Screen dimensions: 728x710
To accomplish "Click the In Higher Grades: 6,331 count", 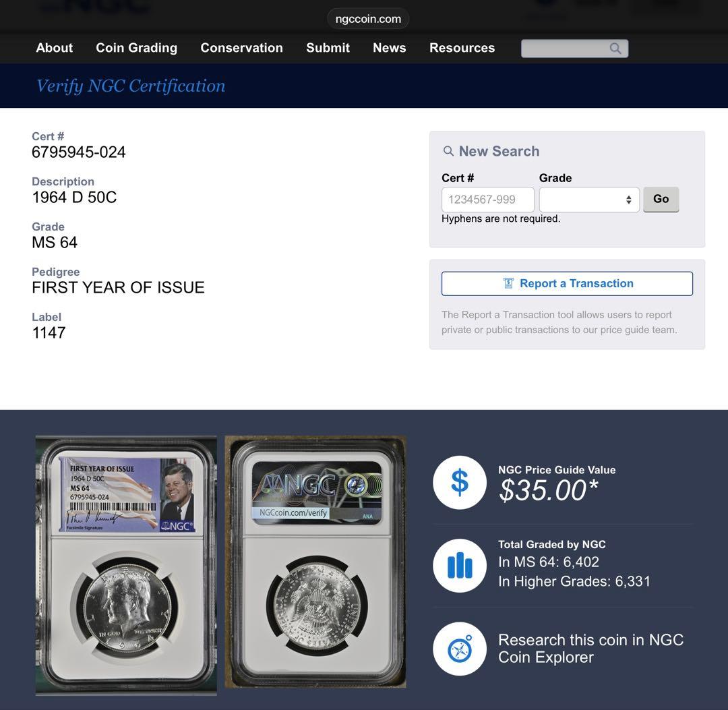I will click(x=574, y=581).
